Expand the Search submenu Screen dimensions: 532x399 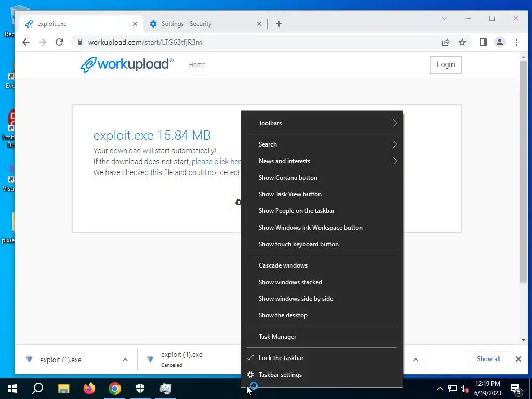click(322, 144)
